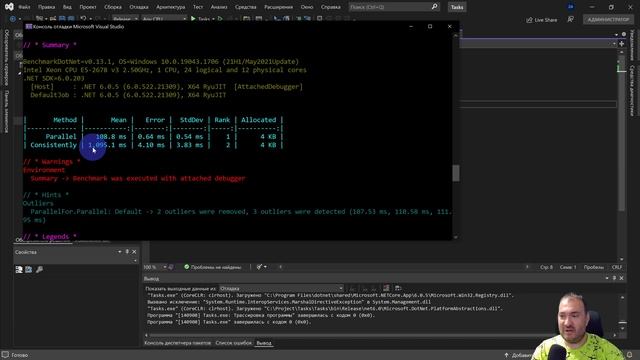640x360 pixels.
Task: Open the Средства menu
Action: (x=246, y=7)
